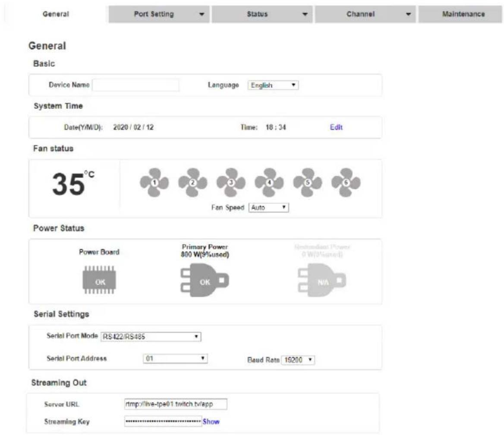Click fan icon number 3
The height and width of the screenshot is (435, 504).
pyautogui.click(x=231, y=182)
